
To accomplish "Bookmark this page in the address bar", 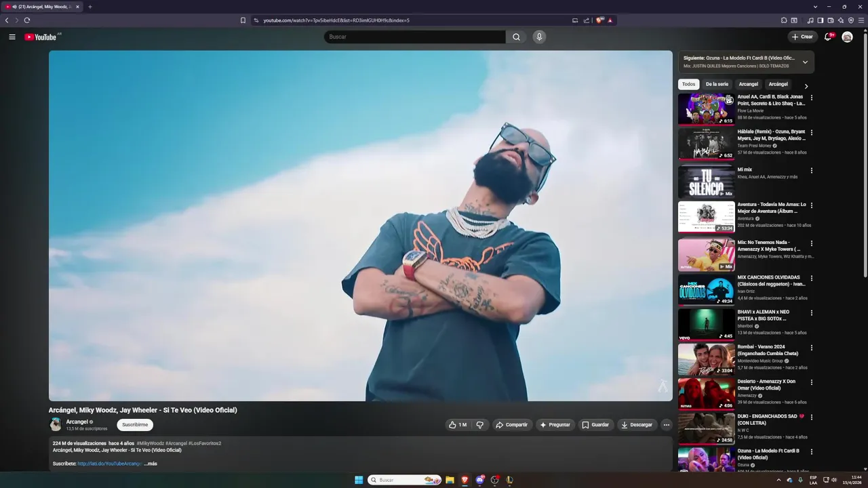I will pos(243,20).
